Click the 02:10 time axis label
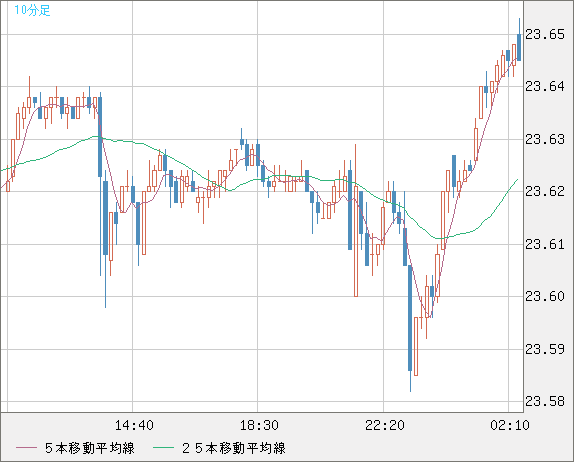 (x=510, y=425)
